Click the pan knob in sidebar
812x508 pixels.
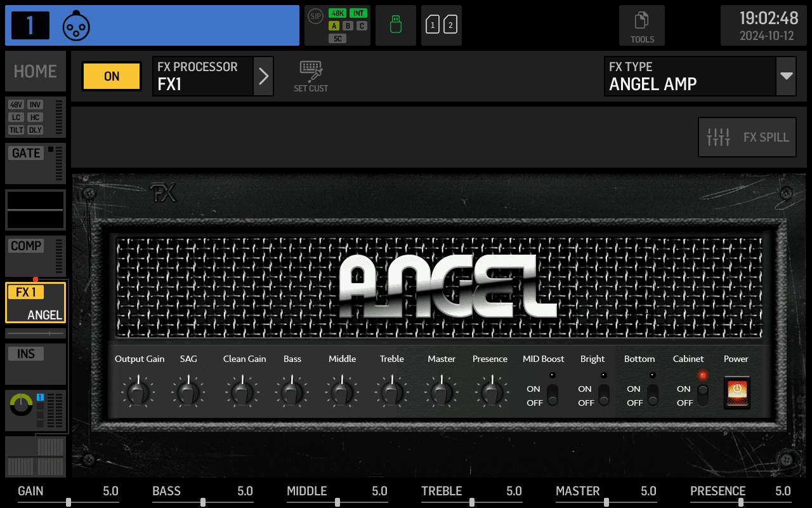click(x=21, y=404)
